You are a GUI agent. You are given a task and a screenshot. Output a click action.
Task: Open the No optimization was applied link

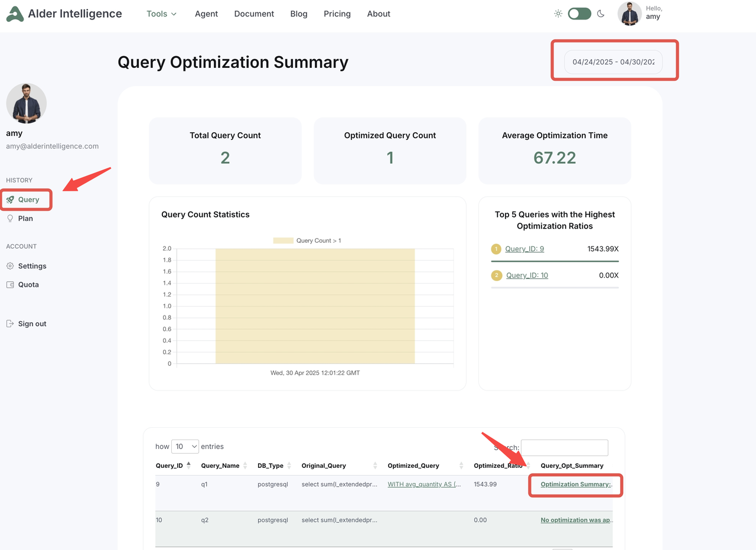click(576, 520)
